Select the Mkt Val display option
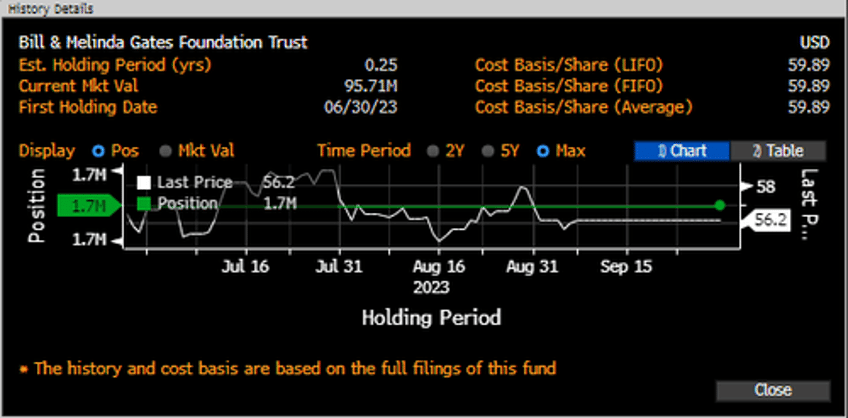 166,151
